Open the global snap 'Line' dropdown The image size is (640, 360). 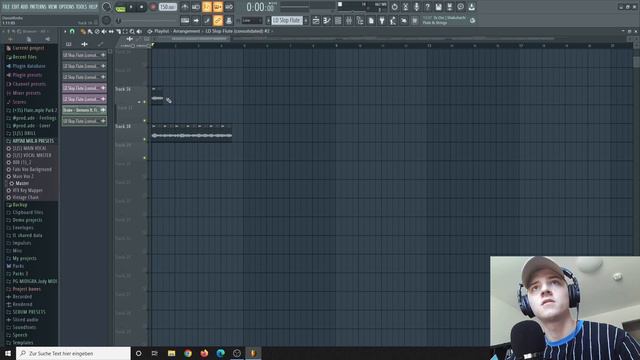[x=252, y=20]
